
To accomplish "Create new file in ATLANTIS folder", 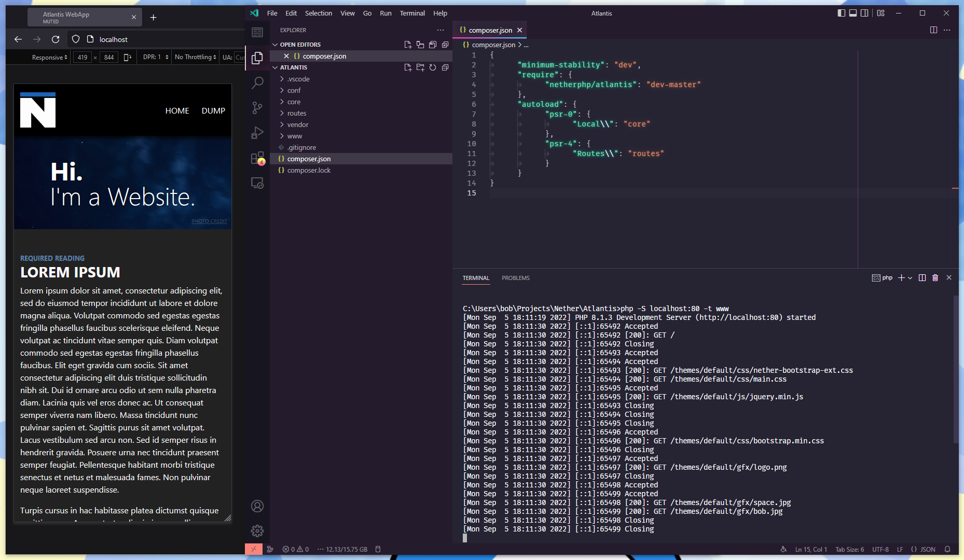I will pos(408,67).
